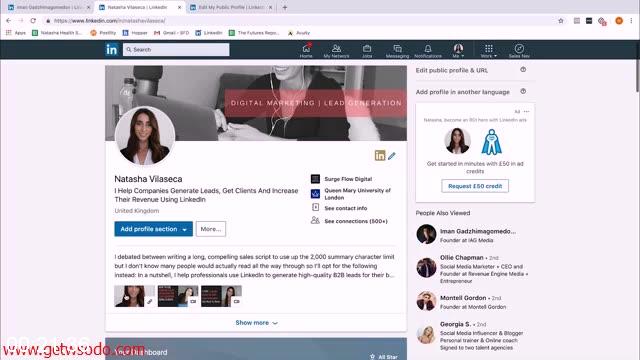Open third summary media thumbnail
Image resolution: width=640 pixels, height=360 pixels.
coord(221,296)
